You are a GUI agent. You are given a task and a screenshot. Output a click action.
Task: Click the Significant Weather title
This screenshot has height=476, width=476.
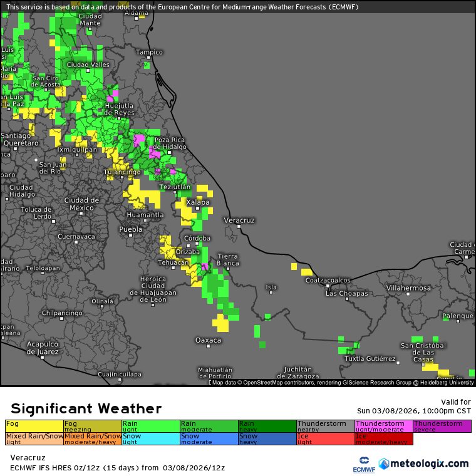pos(86,408)
